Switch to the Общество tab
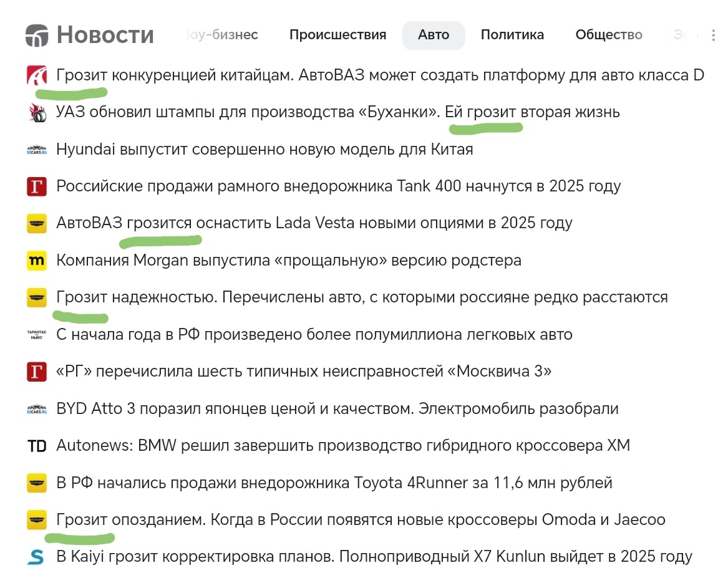Image resolution: width=728 pixels, height=578 pixels. [x=609, y=35]
